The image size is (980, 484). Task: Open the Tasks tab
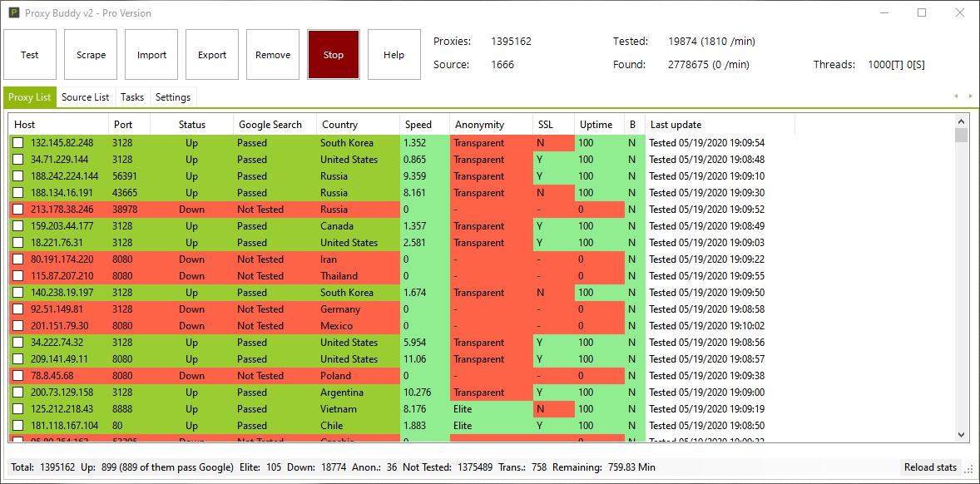(132, 97)
